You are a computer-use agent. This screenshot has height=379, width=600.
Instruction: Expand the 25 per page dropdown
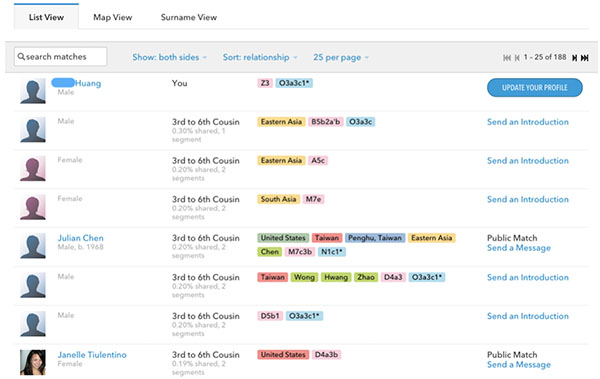point(341,57)
